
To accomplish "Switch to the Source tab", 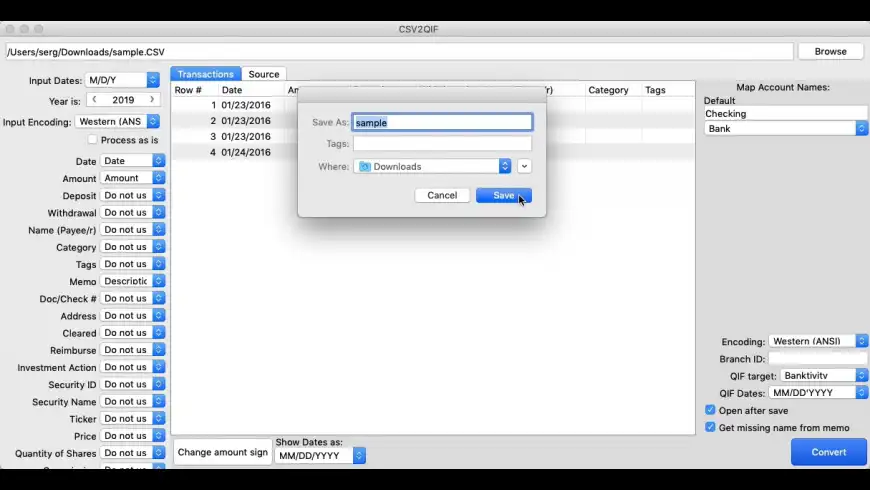I will click(x=264, y=74).
